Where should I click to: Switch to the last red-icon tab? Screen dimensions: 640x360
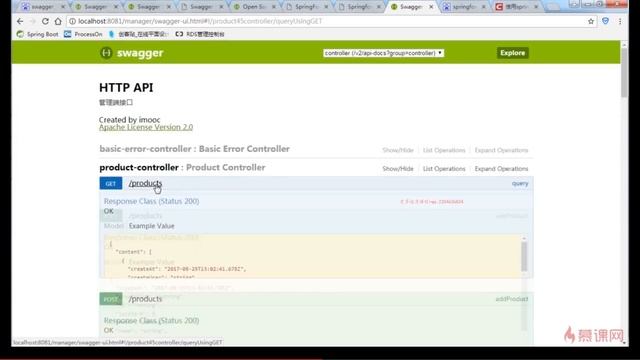[x=516, y=7]
